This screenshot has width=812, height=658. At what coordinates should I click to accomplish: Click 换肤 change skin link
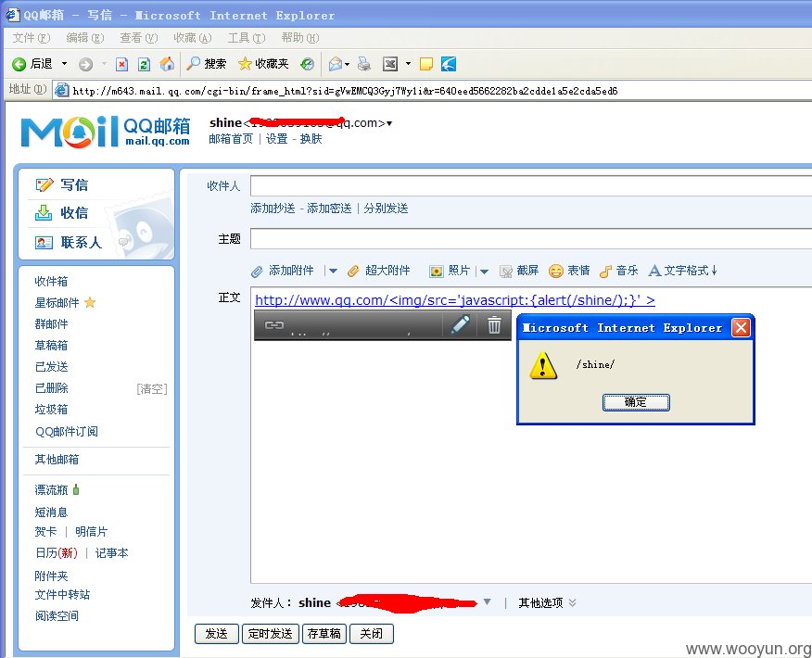click(311, 139)
